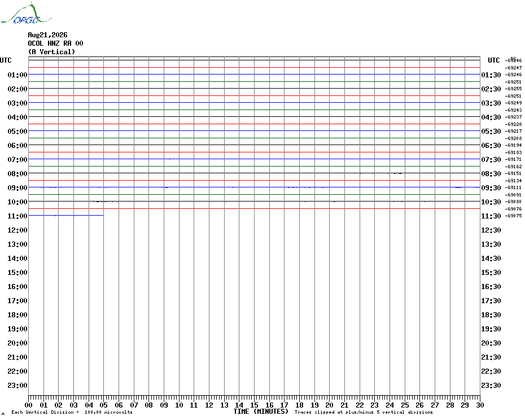
Task: Select the 05:00 hour label
Action: pos(17,132)
